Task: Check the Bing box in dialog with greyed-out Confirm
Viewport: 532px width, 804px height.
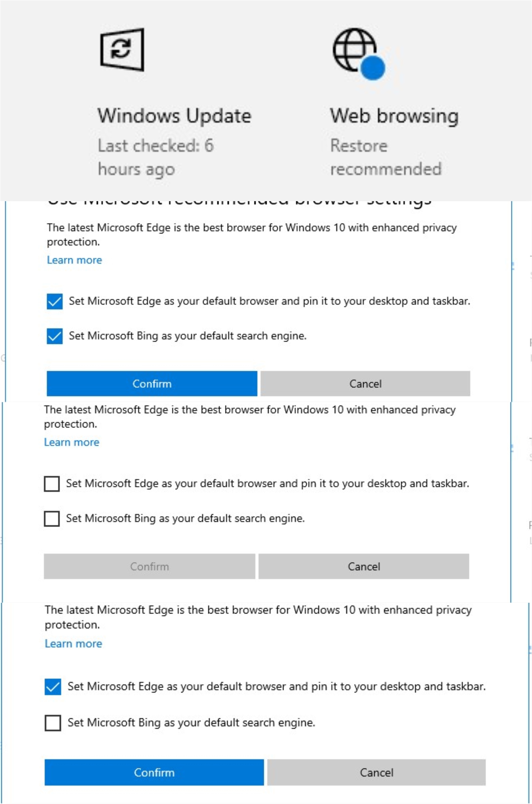Action: pyautogui.click(x=52, y=519)
